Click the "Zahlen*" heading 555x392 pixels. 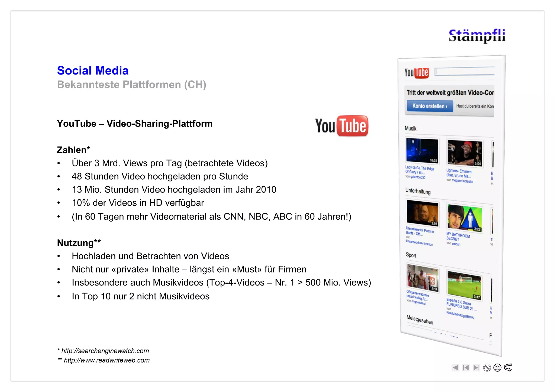click(73, 150)
